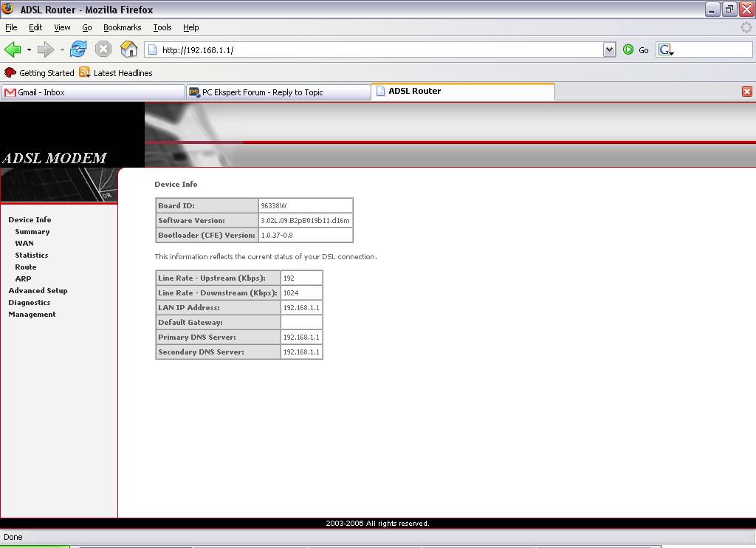Image resolution: width=756 pixels, height=548 pixels.
Task: Open the Tools menu
Action: (162, 27)
